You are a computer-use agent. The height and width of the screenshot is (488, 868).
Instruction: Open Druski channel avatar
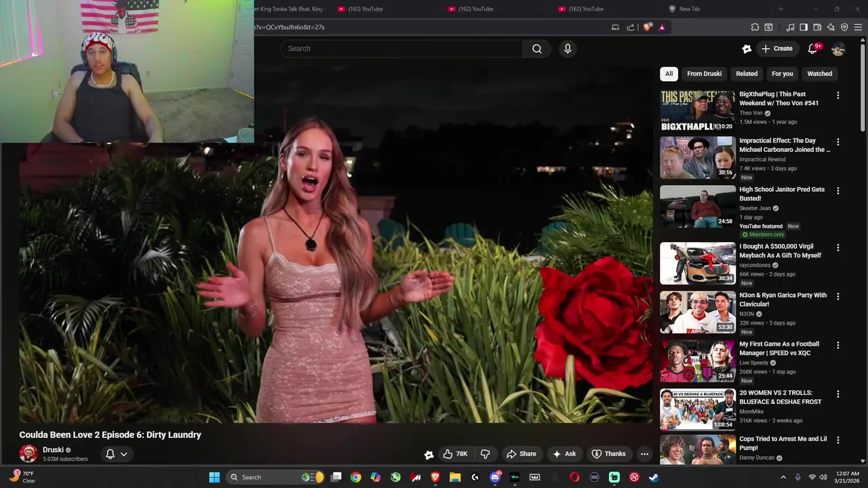28,454
